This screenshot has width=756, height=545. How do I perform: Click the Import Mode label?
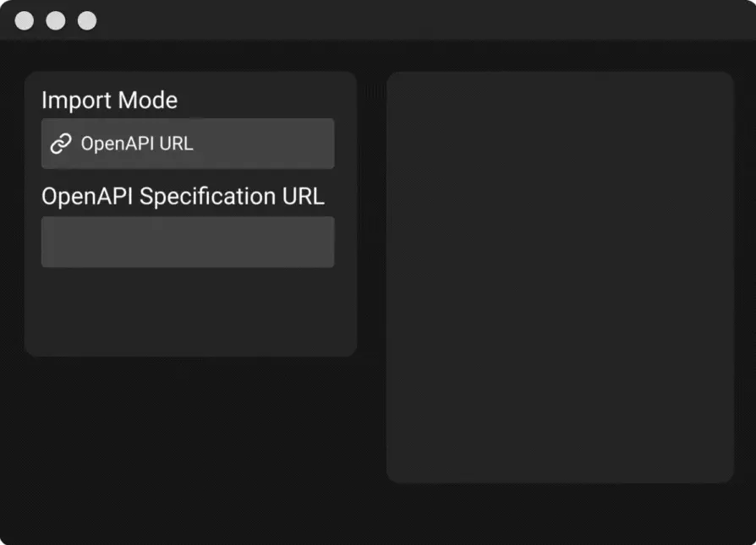click(x=109, y=101)
